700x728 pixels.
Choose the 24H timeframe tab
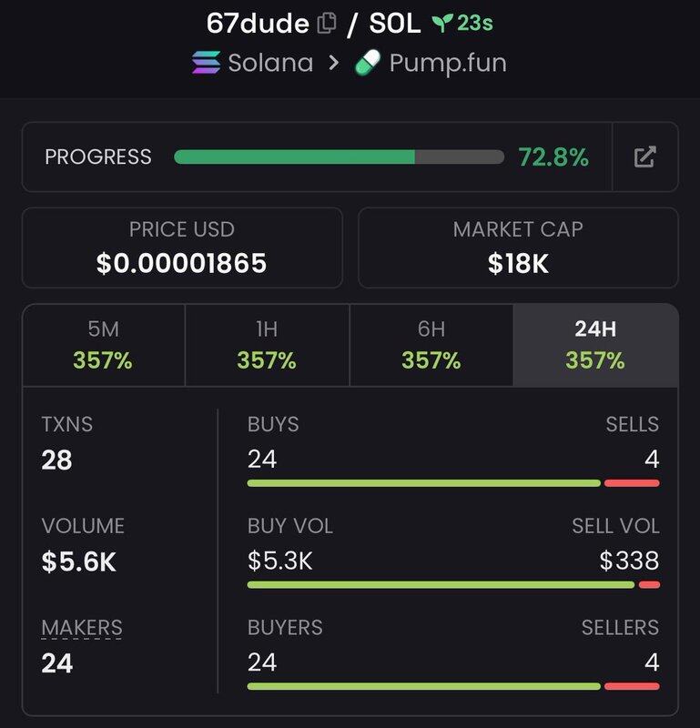[x=595, y=345]
